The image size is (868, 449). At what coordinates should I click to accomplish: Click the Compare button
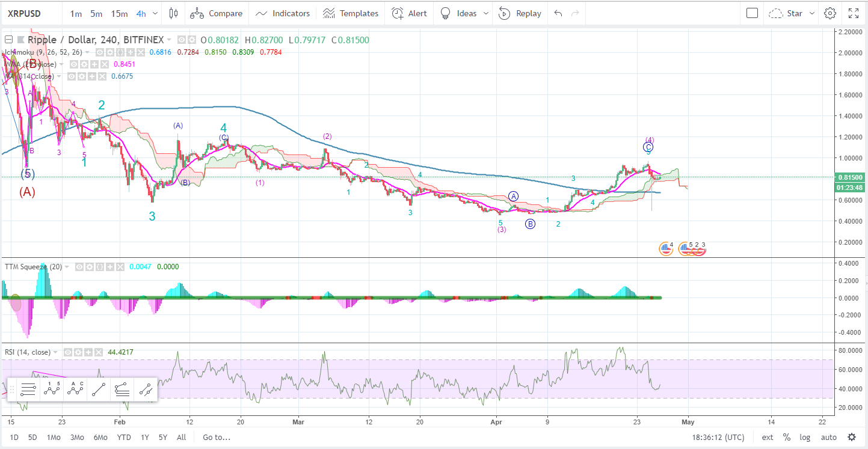tap(217, 13)
